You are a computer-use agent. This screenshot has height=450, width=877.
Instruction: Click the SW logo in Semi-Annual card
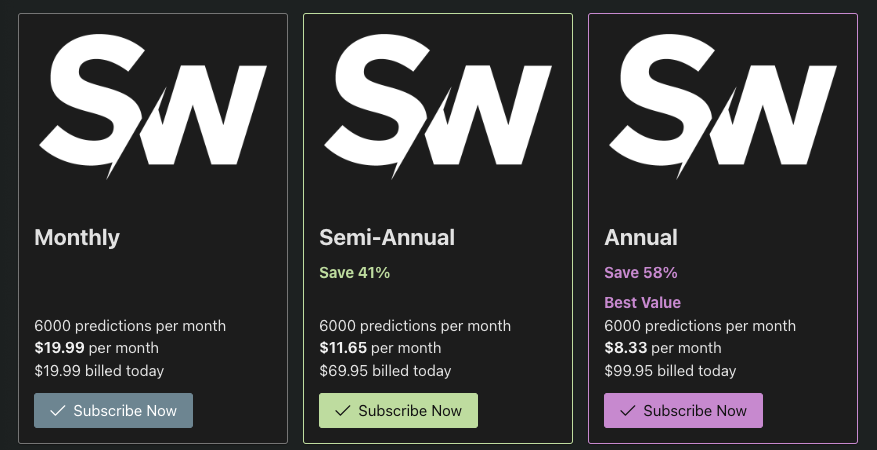pos(438,106)
